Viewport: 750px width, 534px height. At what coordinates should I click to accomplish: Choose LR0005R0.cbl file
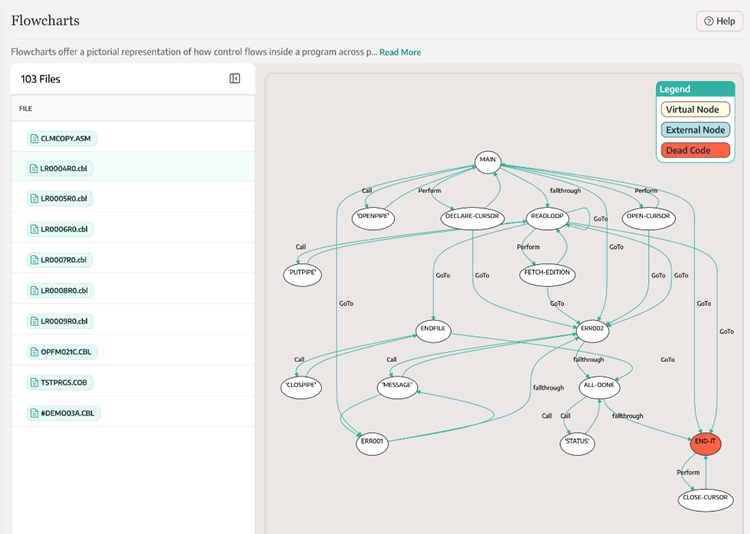pyautogui.click(x=60, y=199)
